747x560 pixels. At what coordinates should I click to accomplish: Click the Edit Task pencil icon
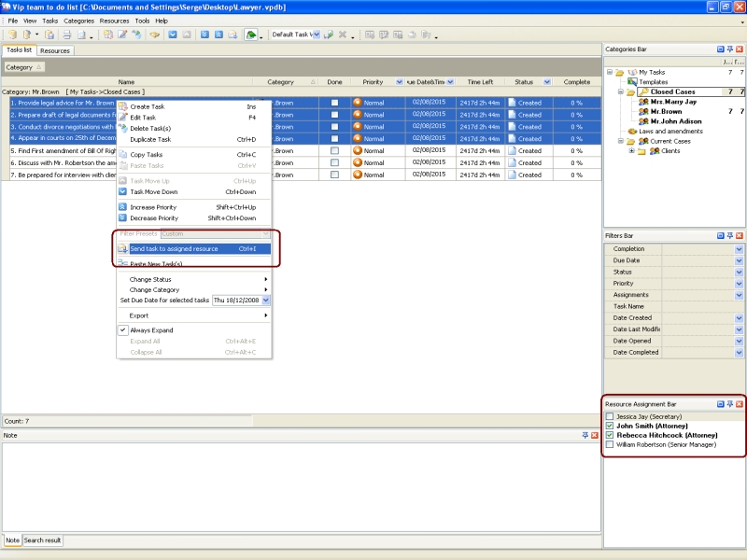click(122, 118)
